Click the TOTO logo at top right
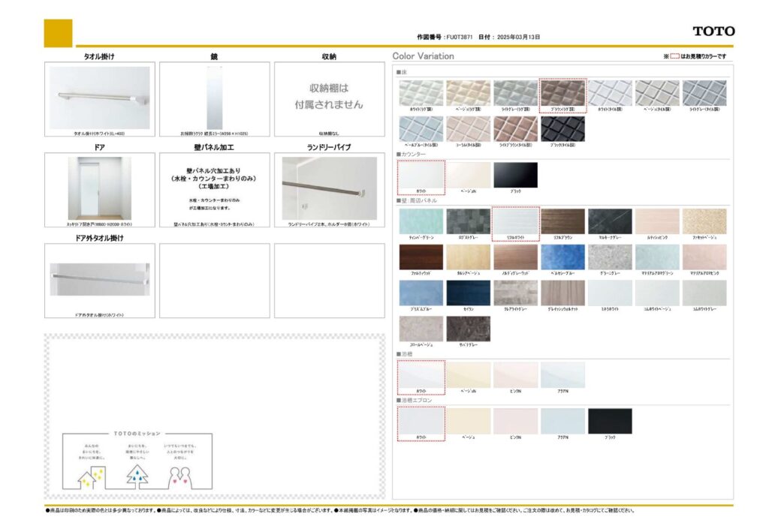The height and width of the screenshot is (532, 769). (713, 31)
